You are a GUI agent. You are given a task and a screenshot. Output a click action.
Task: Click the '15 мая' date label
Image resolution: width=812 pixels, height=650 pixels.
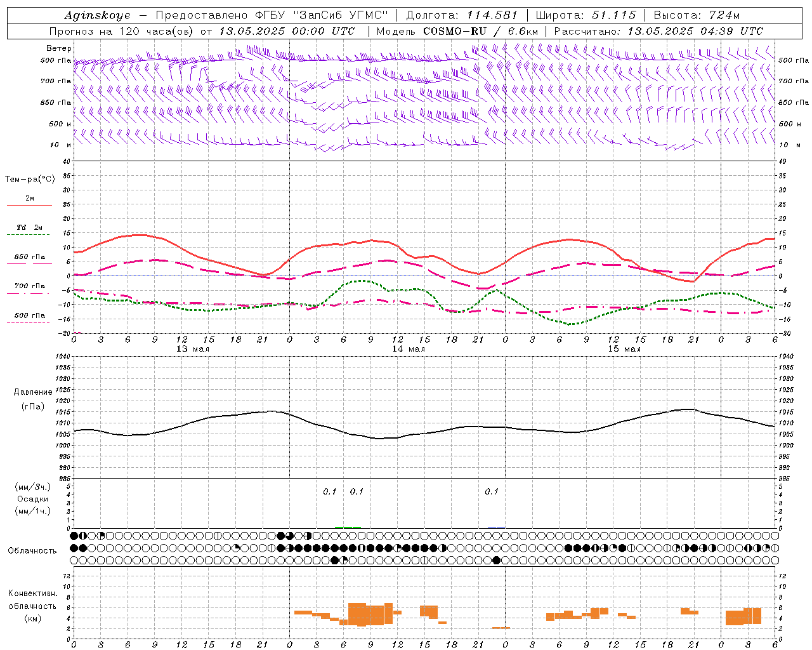pos(624,349)
